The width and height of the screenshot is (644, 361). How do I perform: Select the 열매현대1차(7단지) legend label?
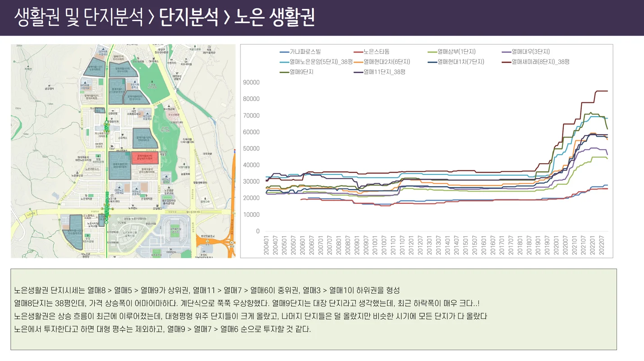(461, 62)
